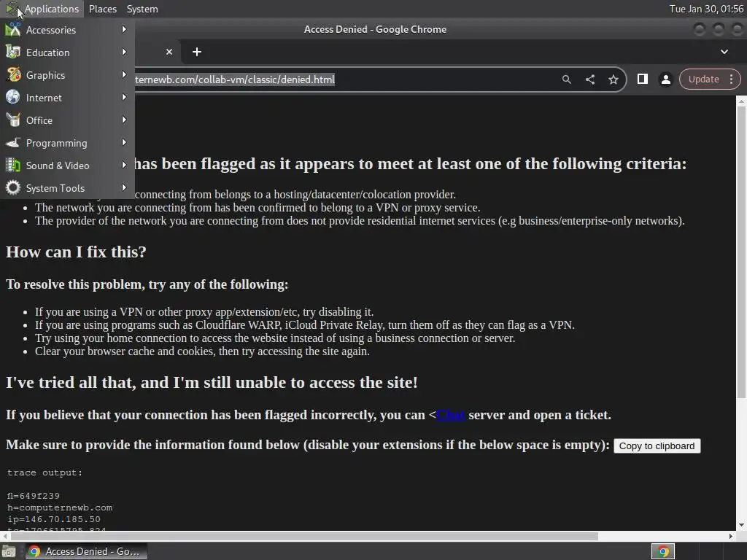
Task: Click the show desktop icon in taskbar
Action: [9, 551]
